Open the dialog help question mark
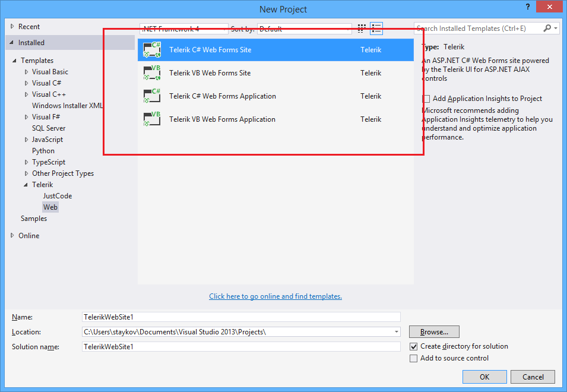Screen dimensions: 567x392 coord(528,7)
